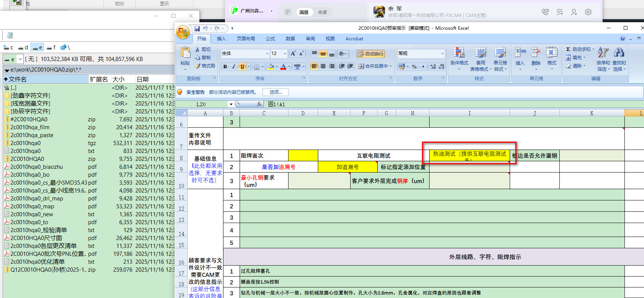Open number format dropdown showing 常规
Image resolution: width=644 pixels, height=298 pixels.
442,54
